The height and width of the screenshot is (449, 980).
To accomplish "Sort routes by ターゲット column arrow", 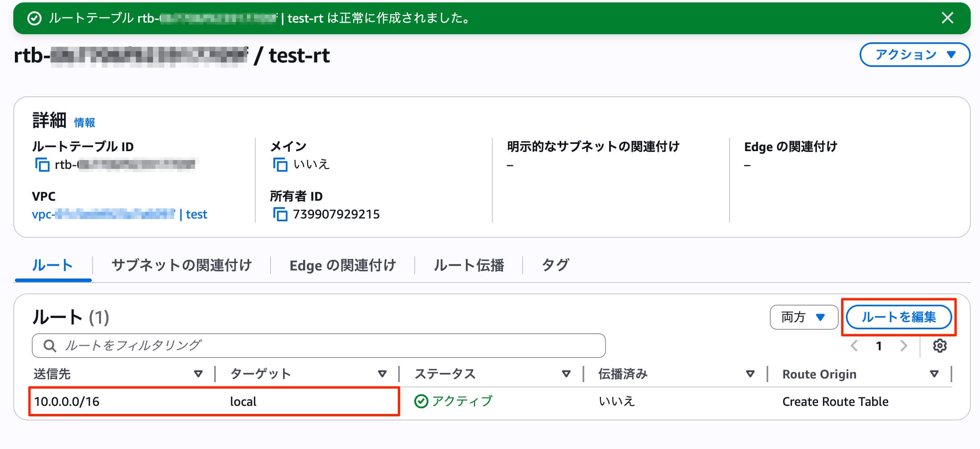I will (x=382, y=374).
